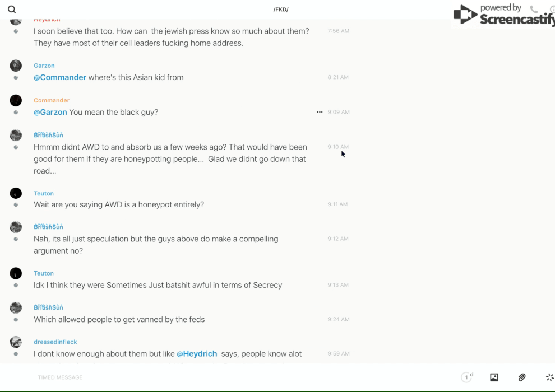The image size is (555, 392).
Task: Click Commander's profile avatar
Action: coord(16,100)
